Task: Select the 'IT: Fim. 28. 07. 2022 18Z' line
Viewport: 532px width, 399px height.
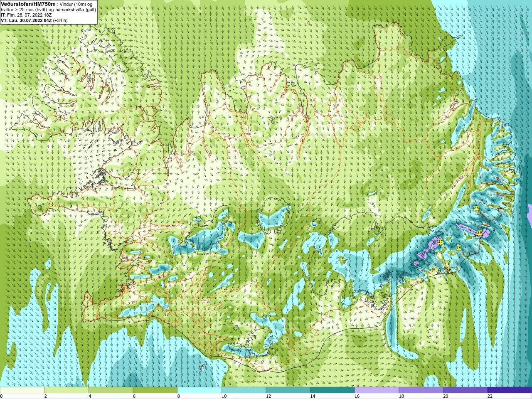Action: point(27,15)
